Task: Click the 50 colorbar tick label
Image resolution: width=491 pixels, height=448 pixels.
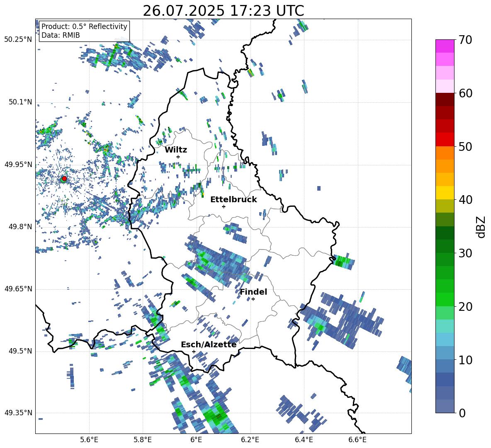Action: 465,146
